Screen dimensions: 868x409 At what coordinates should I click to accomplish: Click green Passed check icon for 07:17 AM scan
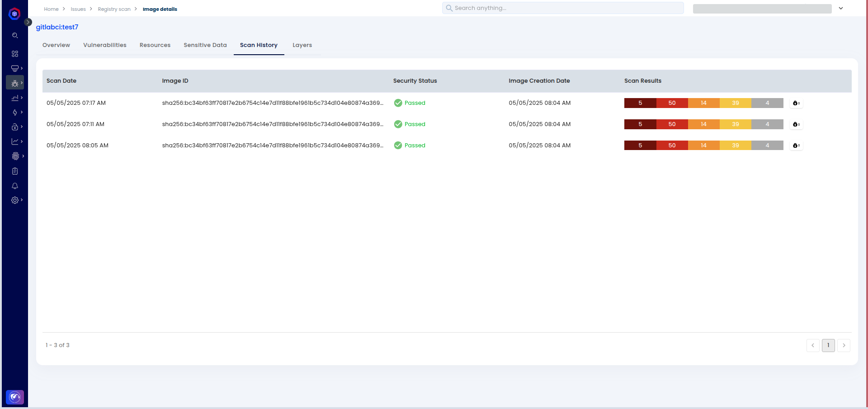[398, 103]
